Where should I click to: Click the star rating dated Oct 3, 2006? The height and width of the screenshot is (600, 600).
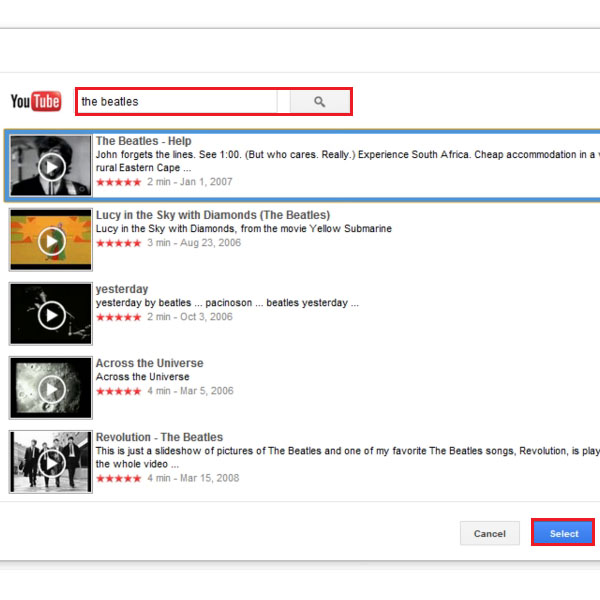[119, 317]
